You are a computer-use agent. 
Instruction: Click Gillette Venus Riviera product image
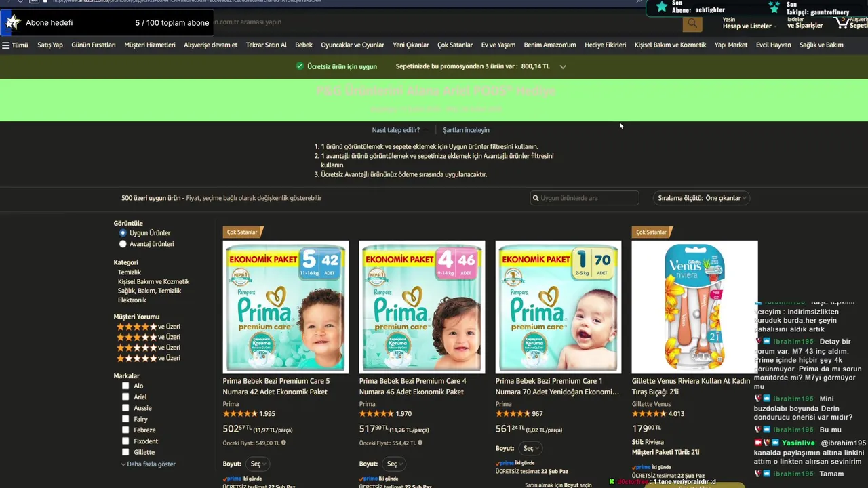(695, 307)
